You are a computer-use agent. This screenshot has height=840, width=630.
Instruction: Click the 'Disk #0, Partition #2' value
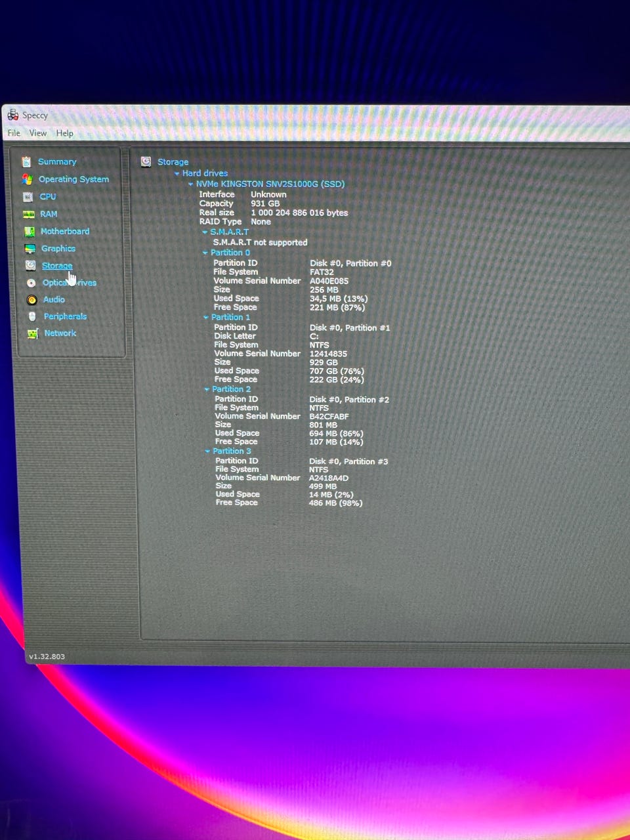[x=349, y=400]
